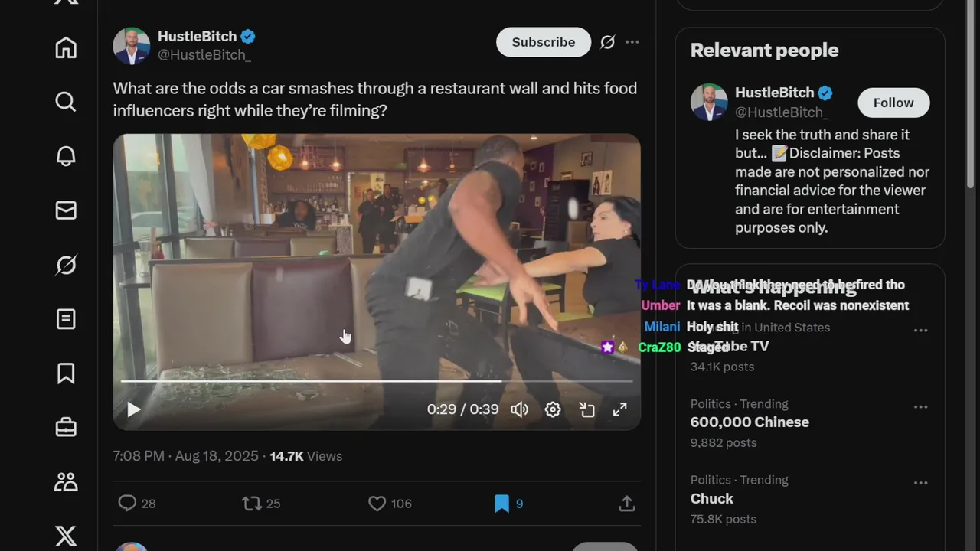Open HustleBitch avatar in Relevant people
Viewport: 980px width, 551px height.
pos(709,102)
